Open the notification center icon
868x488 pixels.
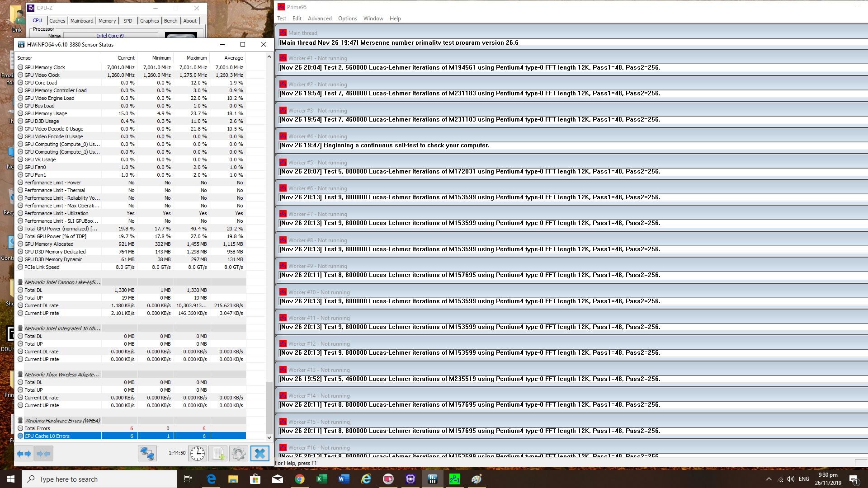(854, 479)
